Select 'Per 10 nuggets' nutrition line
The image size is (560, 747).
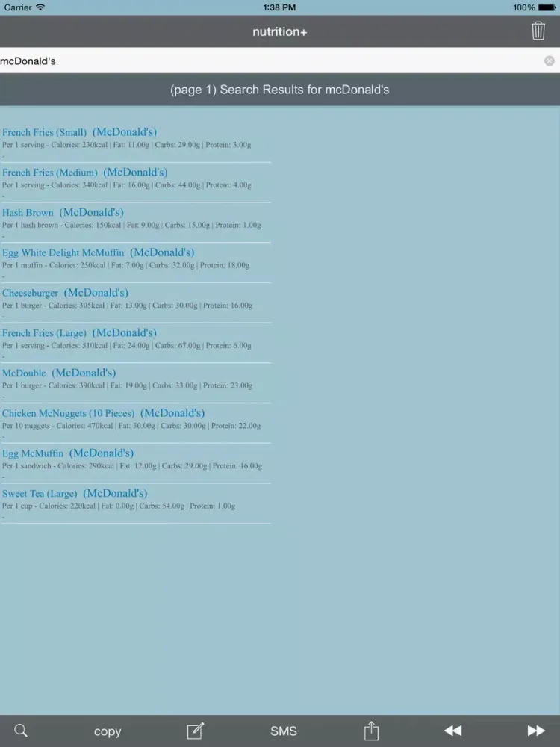point(131,426)
